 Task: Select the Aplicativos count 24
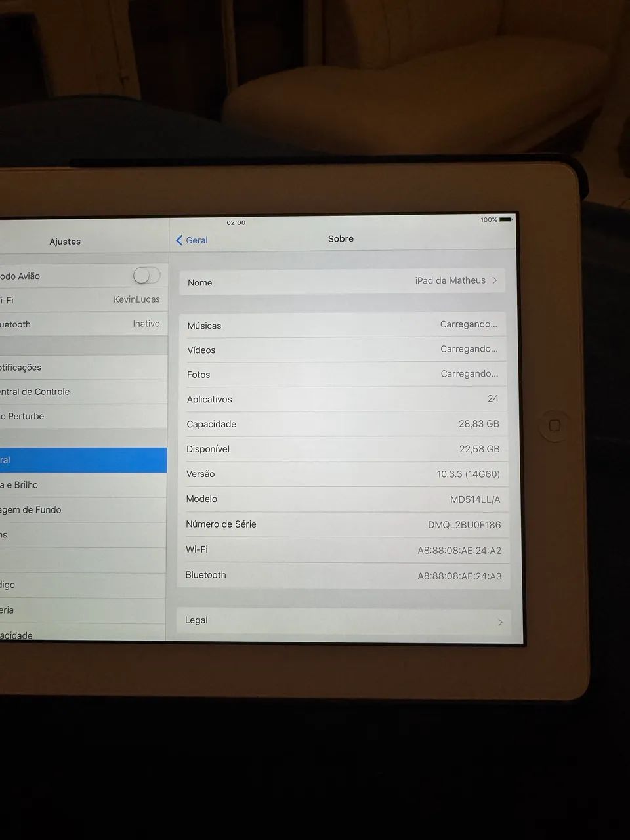tap(493, 398)
